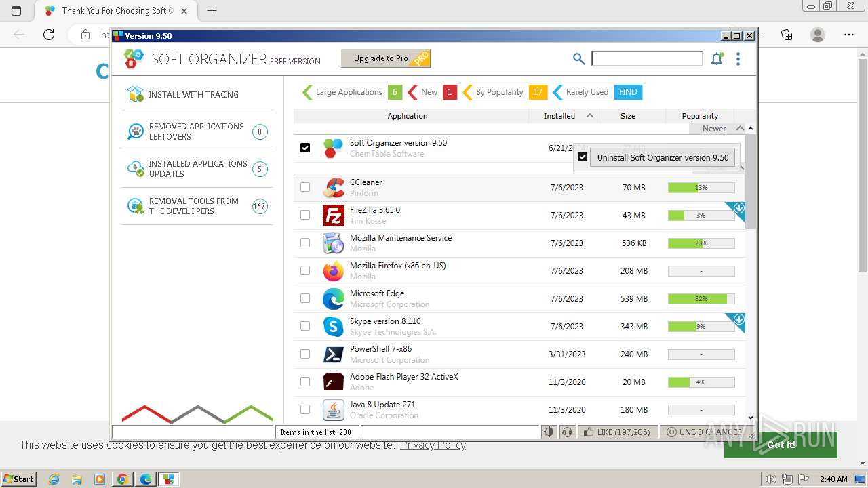This screenshot has width=868, height=488.
Task: Open the search magnifier icon
Action: tap(578, 59)
